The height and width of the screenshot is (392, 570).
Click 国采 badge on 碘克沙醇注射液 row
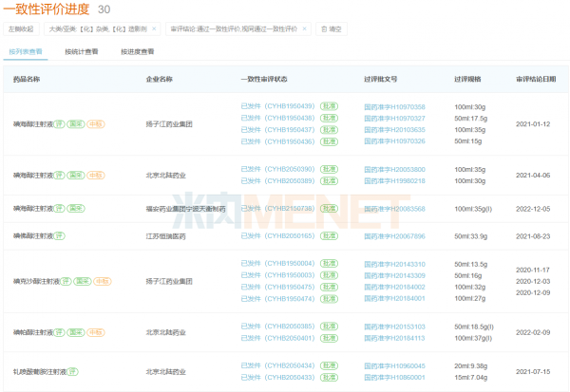pos(81,281)
